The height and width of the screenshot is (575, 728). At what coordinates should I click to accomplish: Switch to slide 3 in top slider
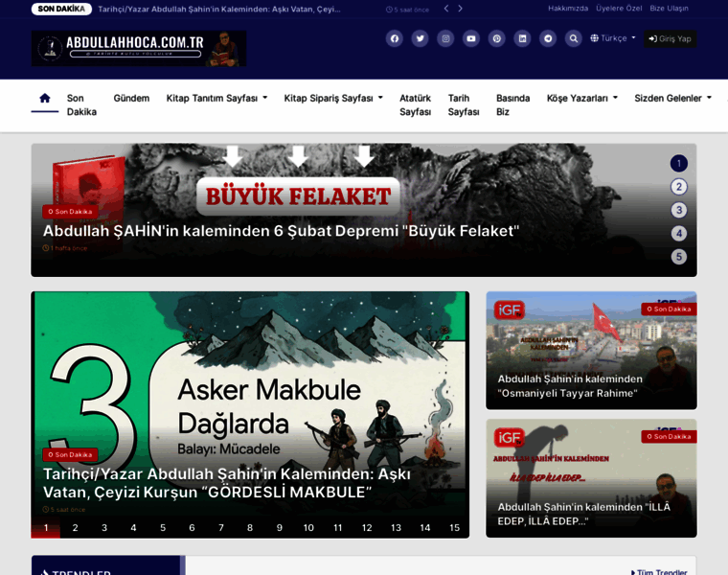pos(678,210)
